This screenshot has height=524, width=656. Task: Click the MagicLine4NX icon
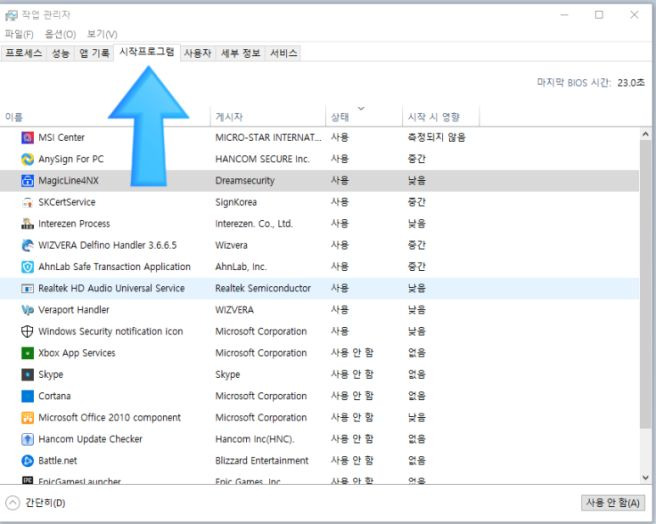point(27,181)
